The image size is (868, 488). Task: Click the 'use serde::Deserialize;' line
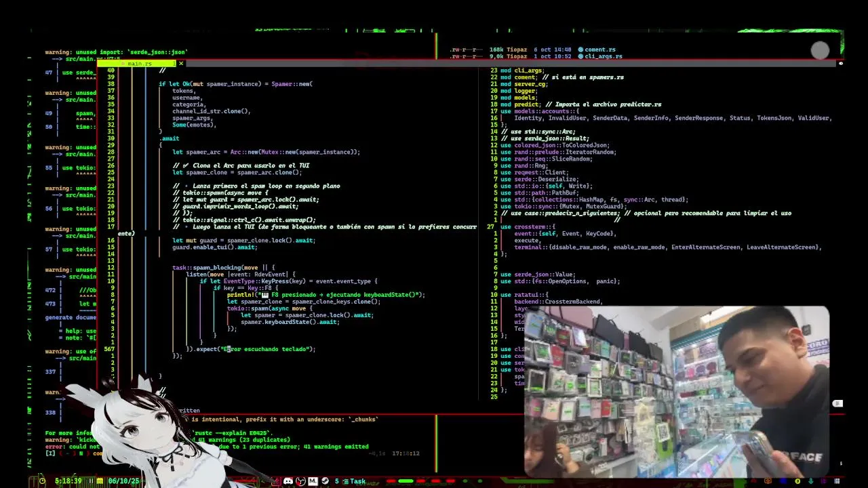point(540,179)
